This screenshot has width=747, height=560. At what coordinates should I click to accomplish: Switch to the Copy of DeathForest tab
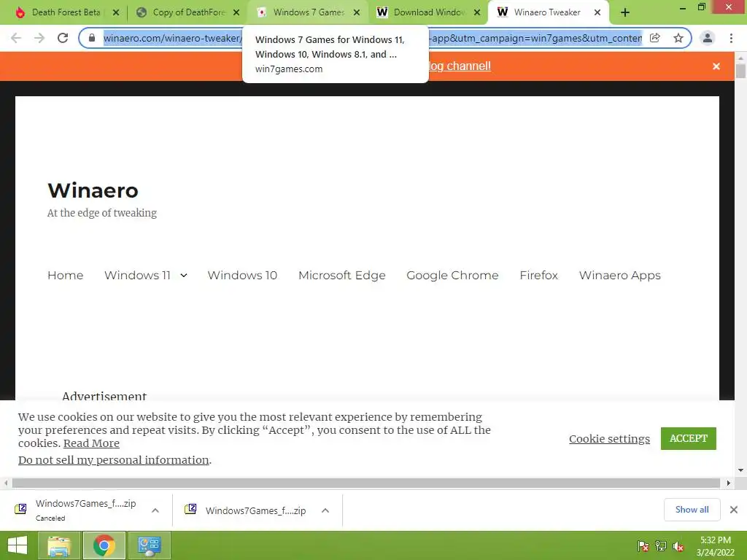click(188, 13)
